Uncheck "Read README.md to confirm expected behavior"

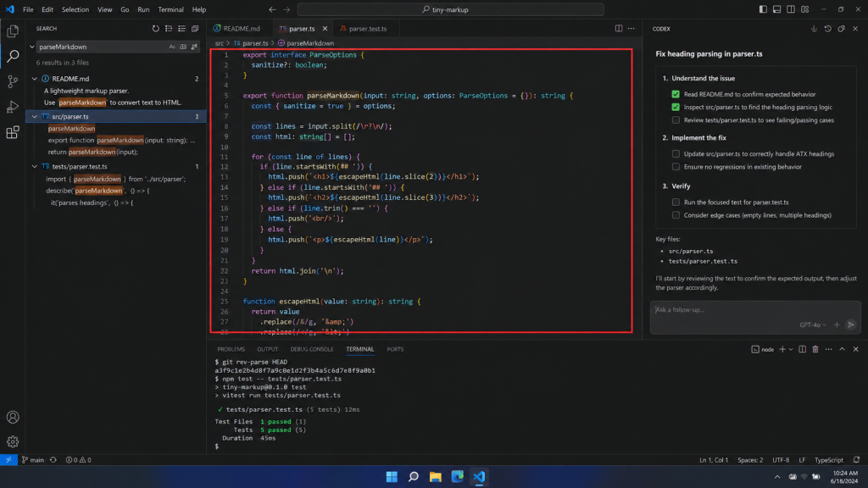(x=676, y=94)
